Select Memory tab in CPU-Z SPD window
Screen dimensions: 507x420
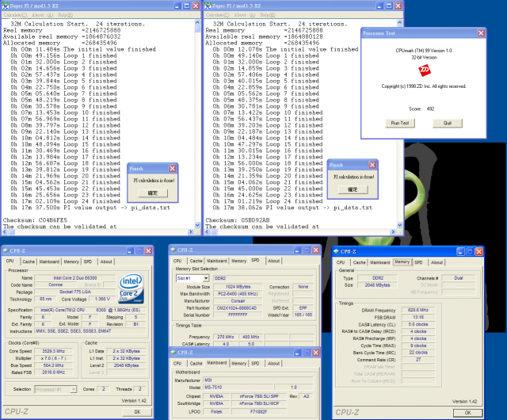pos(238,261)
